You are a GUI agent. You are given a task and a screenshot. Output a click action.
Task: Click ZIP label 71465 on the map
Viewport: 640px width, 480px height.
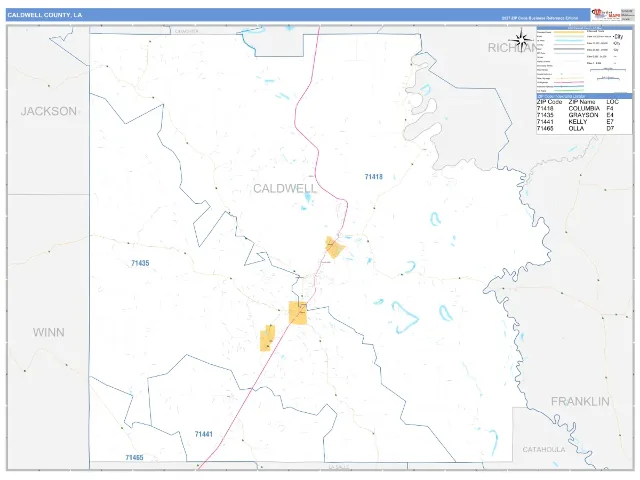point(134,458)
